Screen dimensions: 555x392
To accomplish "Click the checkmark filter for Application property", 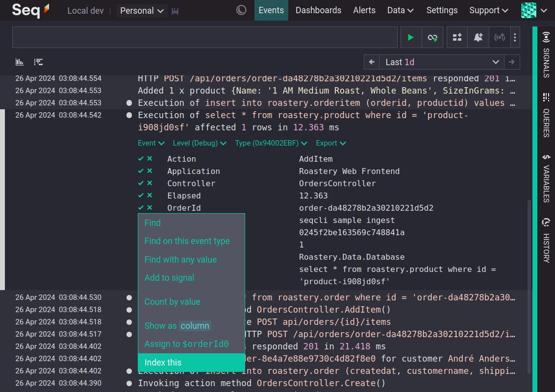I will coord(141,171).
